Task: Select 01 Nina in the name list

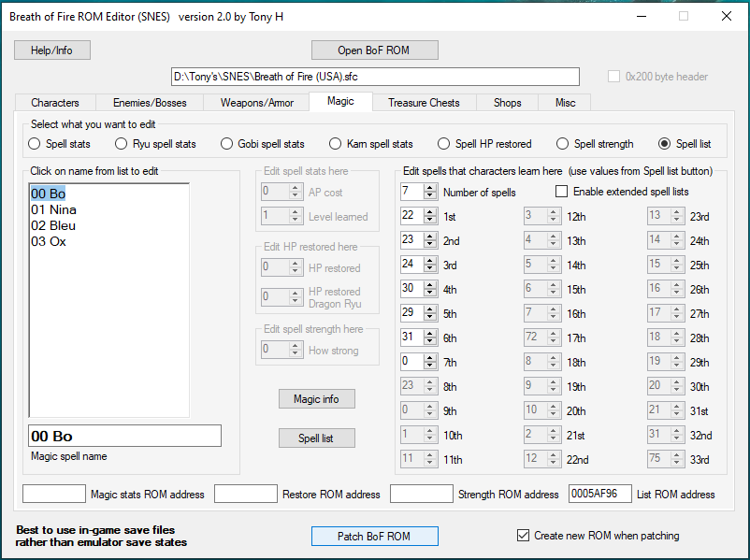Action: [53, 209]
